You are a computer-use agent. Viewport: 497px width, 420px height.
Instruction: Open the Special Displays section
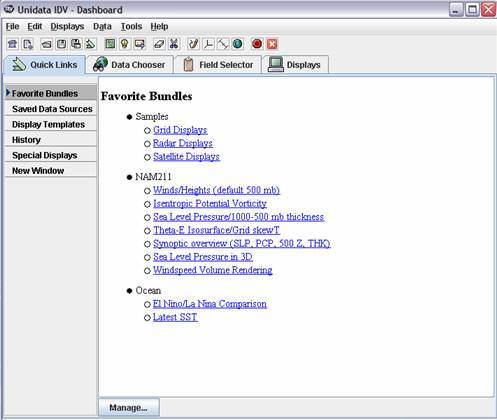tap(51, 155)
